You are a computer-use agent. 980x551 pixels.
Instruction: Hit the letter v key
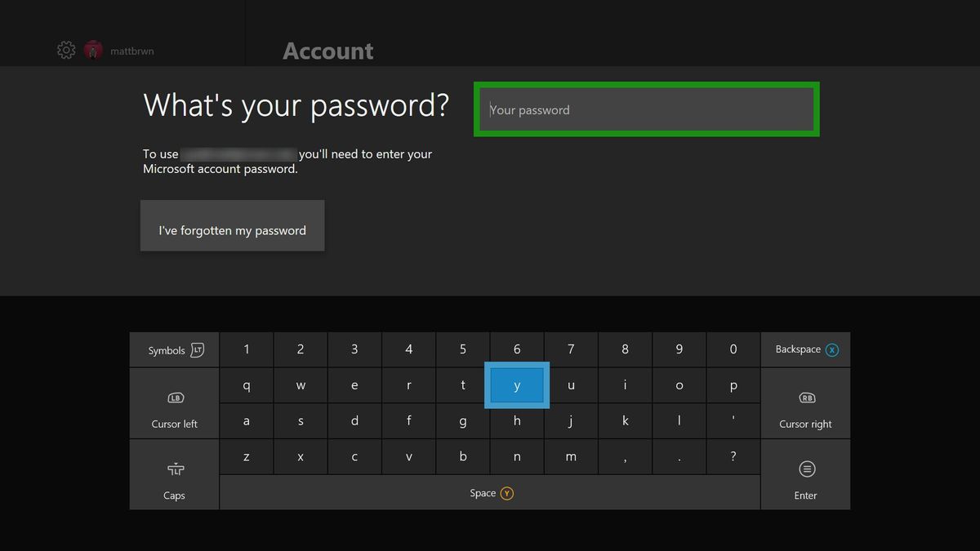coord(409,457)
